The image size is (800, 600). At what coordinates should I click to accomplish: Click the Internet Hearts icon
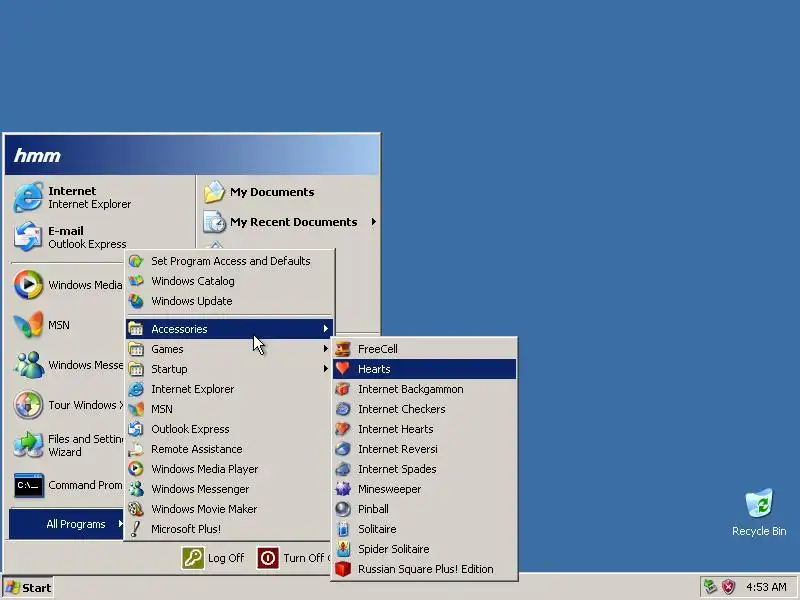[343, 429]
